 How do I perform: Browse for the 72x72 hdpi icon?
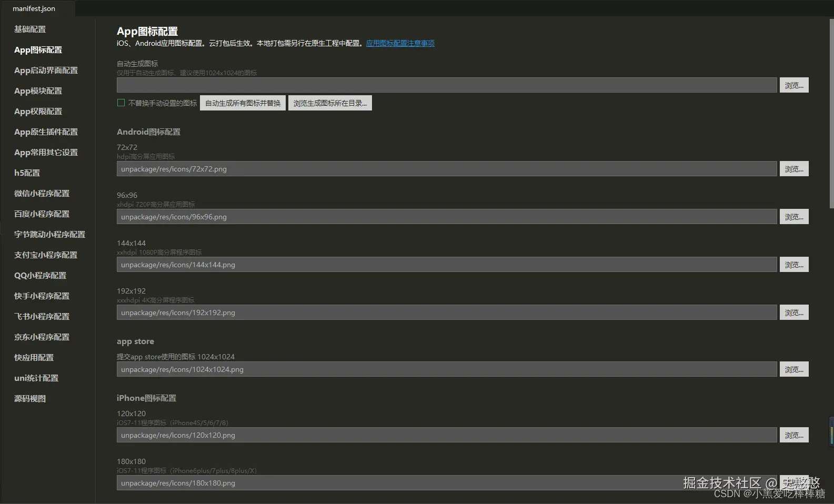pos(794,169)
